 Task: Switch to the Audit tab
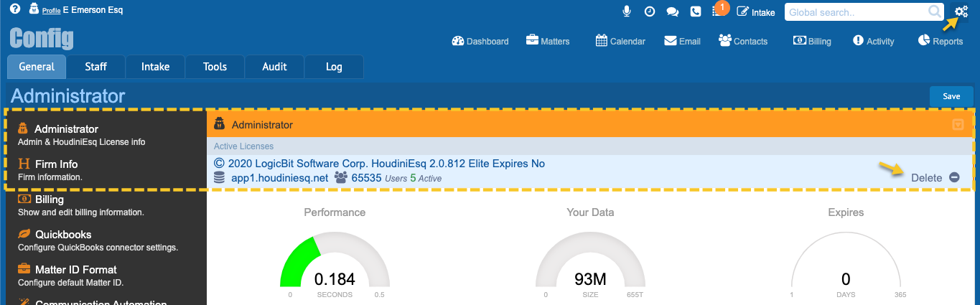[274, 67]
